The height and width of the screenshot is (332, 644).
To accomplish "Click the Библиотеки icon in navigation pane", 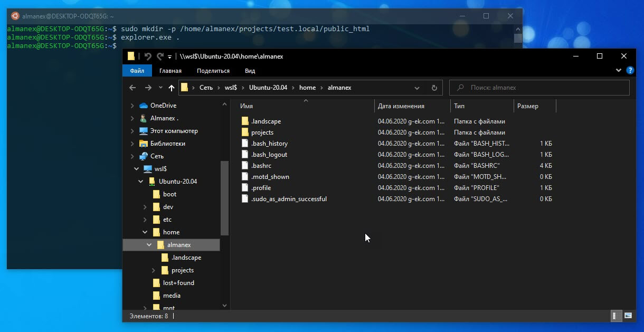I will pyautogui.click(x=144, y=144).
